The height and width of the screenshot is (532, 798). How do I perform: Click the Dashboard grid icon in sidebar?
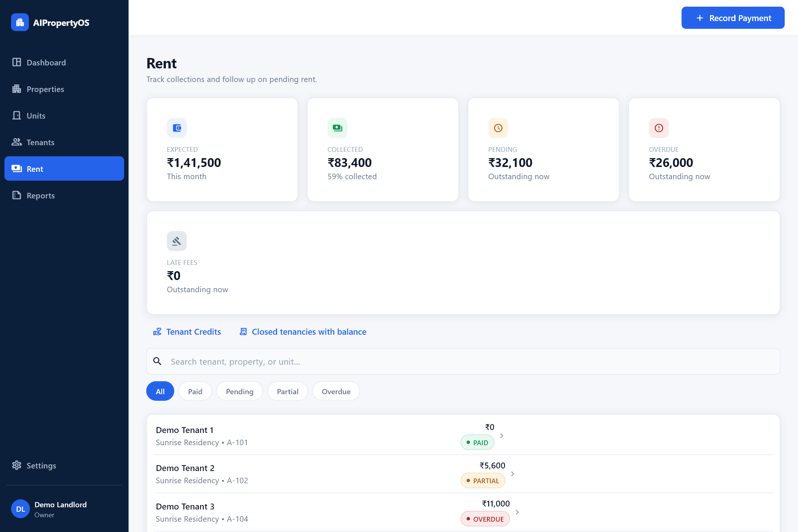coord(17,62)
